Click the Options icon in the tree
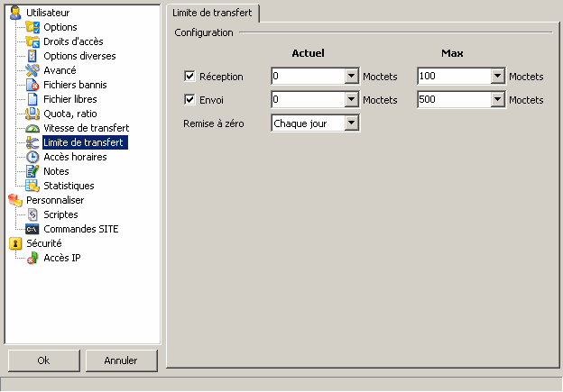 33,27
